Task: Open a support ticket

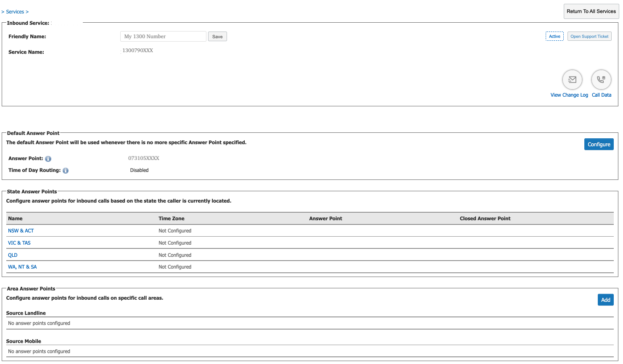Action: [x=589, y=37]
